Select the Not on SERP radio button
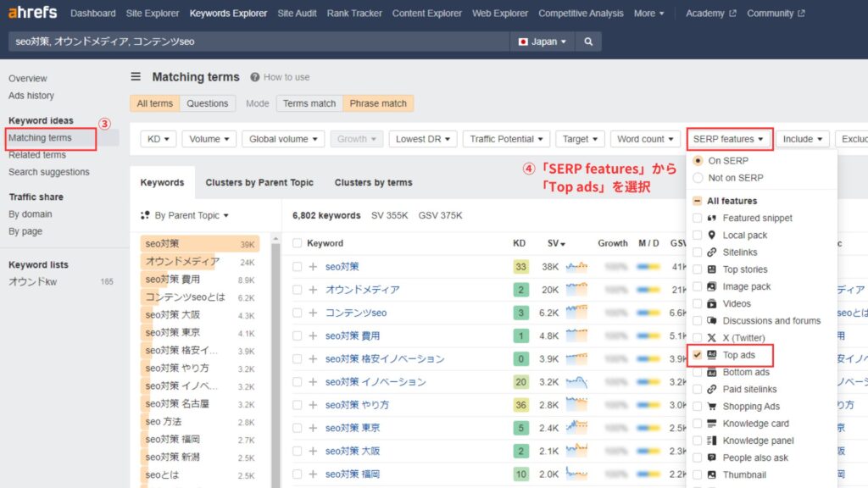Image resolution: width=868 pixels, height=488 pixels. pyautogui.click(x=698, y=178)
